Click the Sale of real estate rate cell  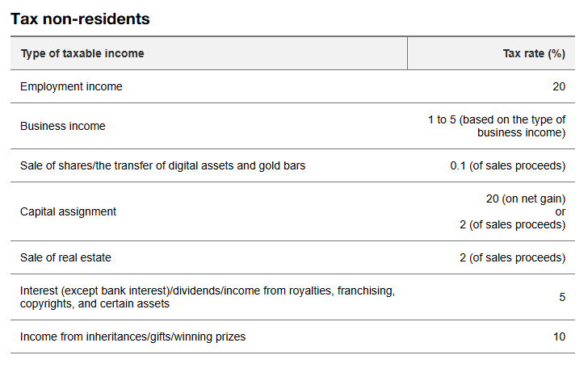pyautogui.click(x=512, y=257)
